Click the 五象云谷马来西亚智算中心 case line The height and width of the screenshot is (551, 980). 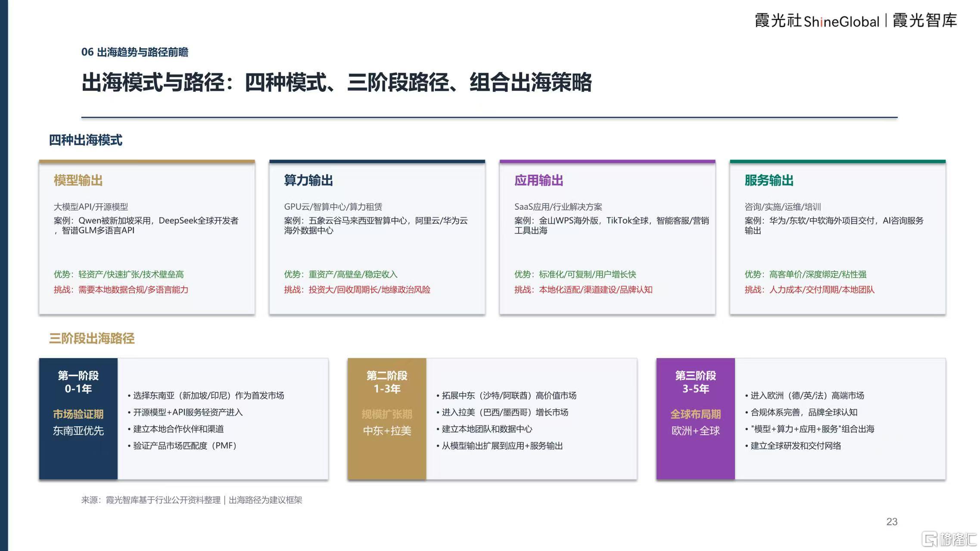pos(376,225)
